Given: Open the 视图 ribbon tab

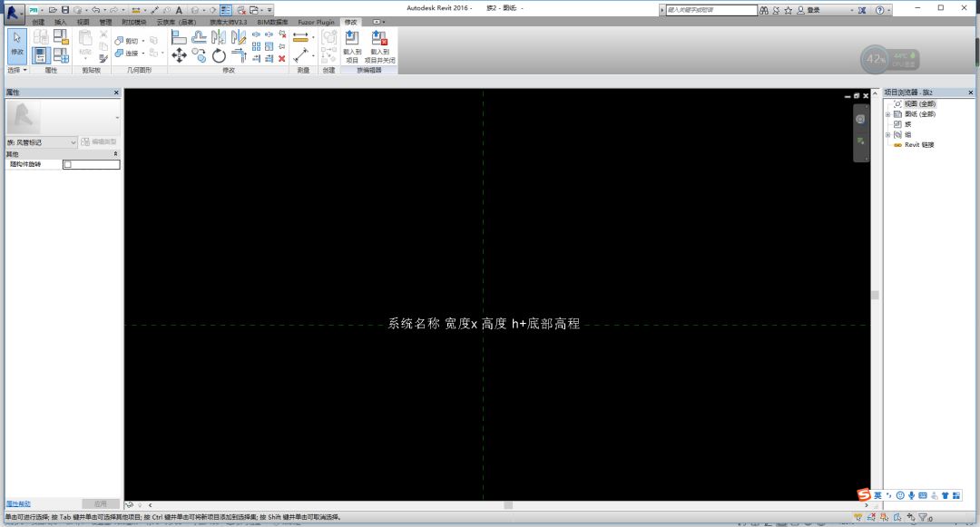Looking at the screenshot, I should coord(83,22).
